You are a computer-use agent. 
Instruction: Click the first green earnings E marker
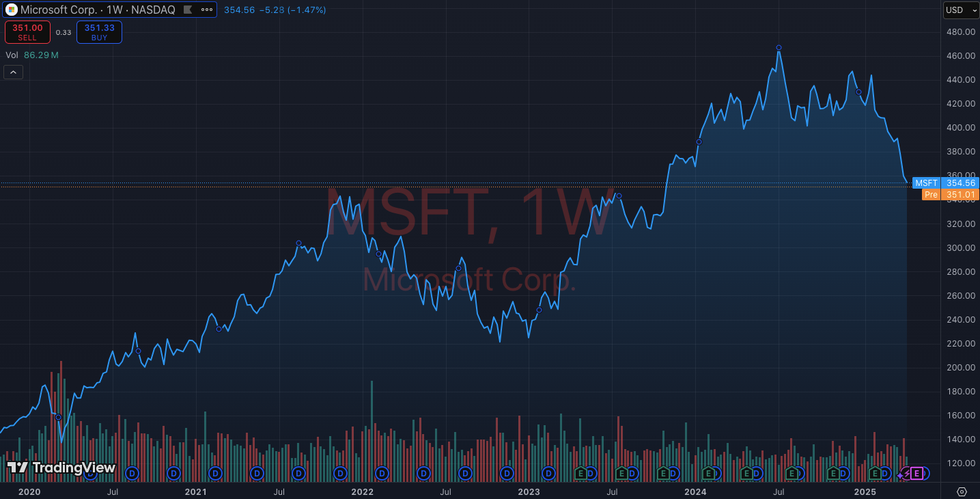coord(580,472)
